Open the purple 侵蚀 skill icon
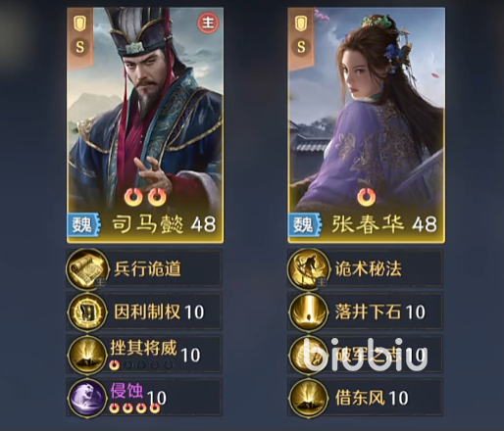The image size is (504, 431). pyautogui.click(x=87, y=398)
